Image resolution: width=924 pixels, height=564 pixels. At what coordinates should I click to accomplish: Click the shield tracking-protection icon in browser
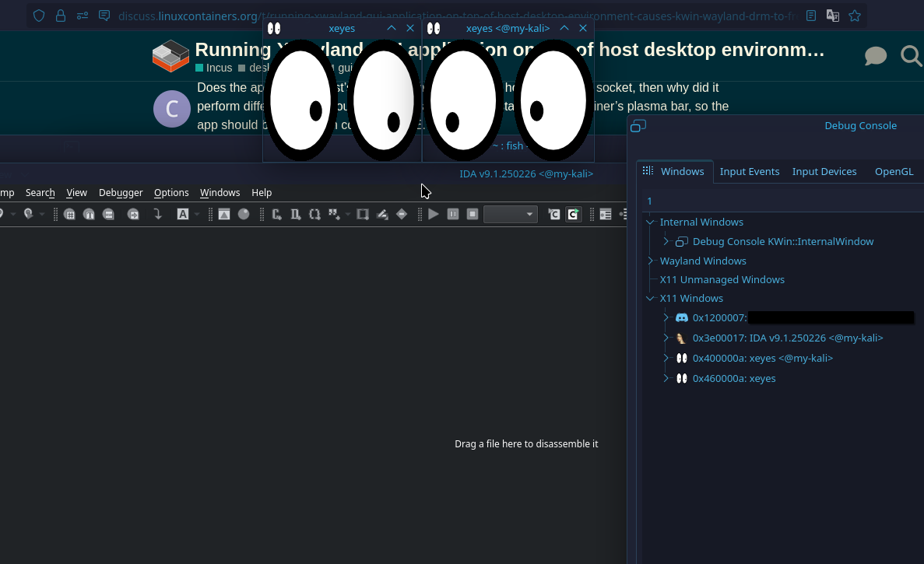coord(39,16)
